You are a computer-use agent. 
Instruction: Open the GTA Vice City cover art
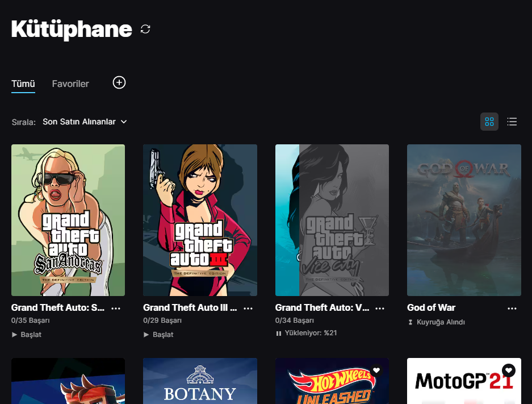pos(332,220)
